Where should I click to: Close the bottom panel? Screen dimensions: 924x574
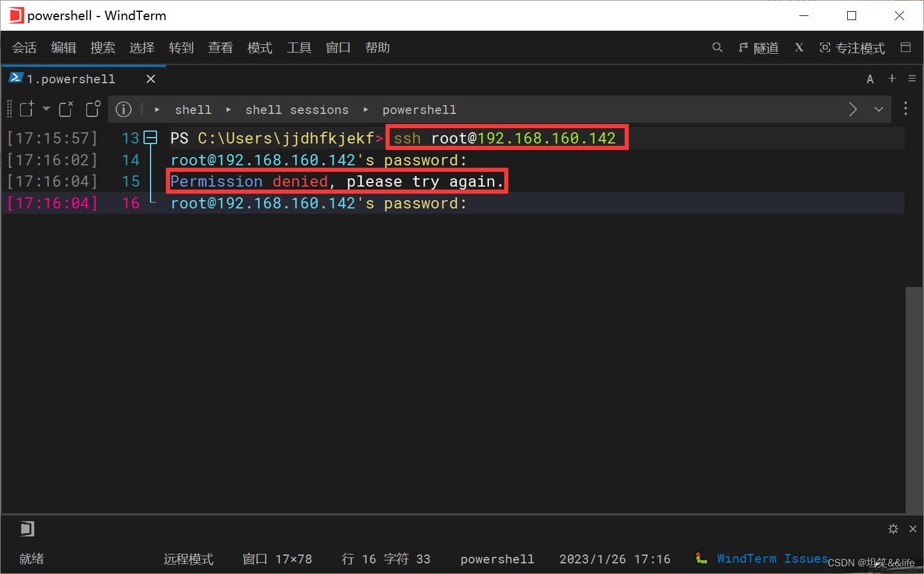(913, 529)
